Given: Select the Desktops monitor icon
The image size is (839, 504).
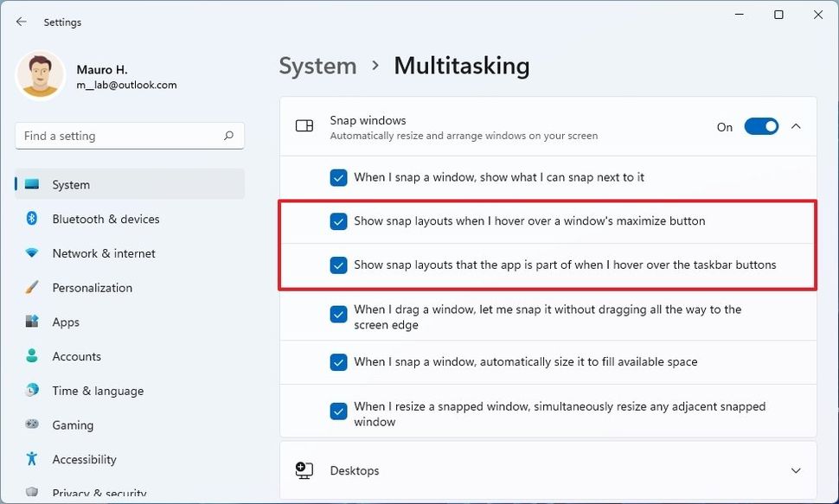Looking at the screenshot, I should (x=304, y=470).
